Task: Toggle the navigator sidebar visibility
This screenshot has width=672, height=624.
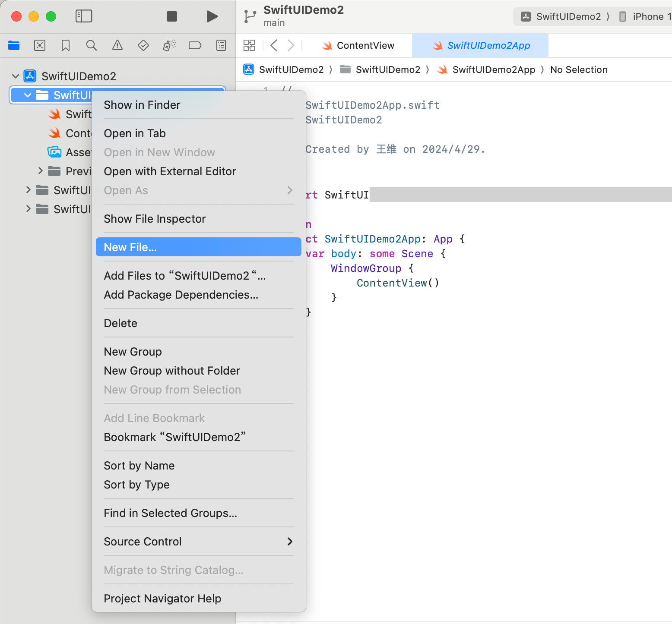Action: tap(84, 16)
